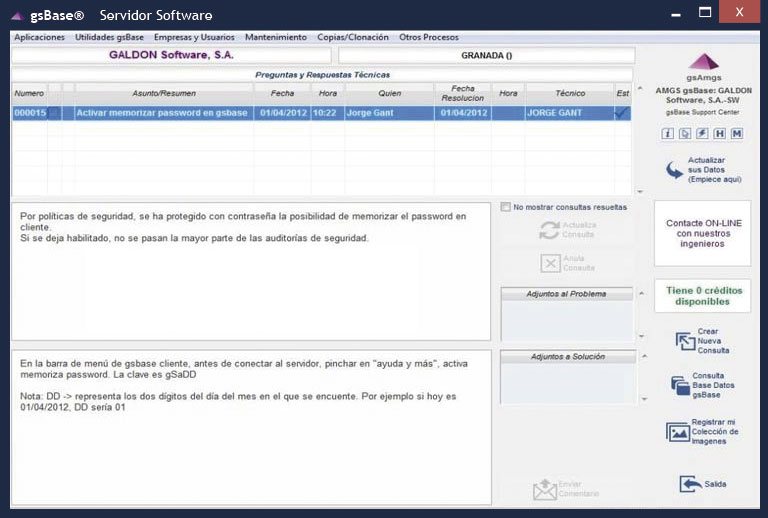Click up arrow of Adjuntos al Problema
This screenshot has width=768, height=518.
[x=641, y=293]
